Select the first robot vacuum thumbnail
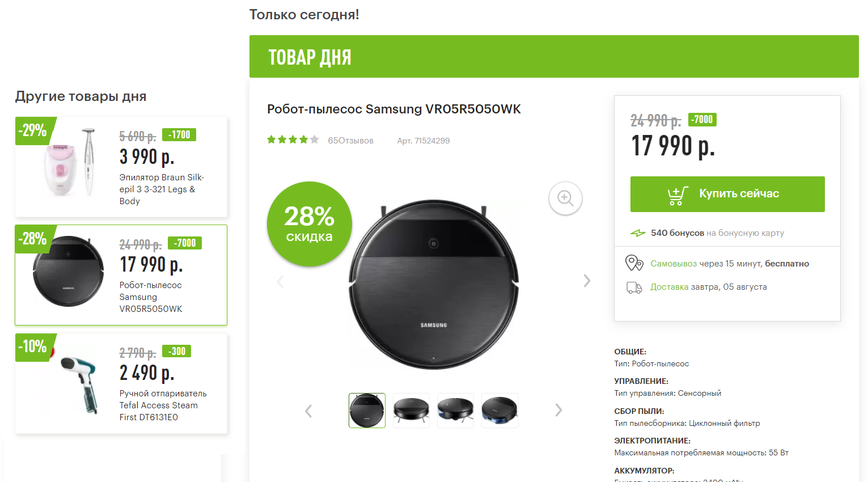 pos(367,410)
